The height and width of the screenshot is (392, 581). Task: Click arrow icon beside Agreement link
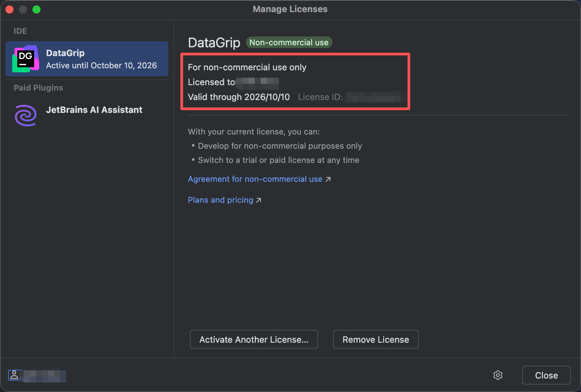(x=328, y=179)
